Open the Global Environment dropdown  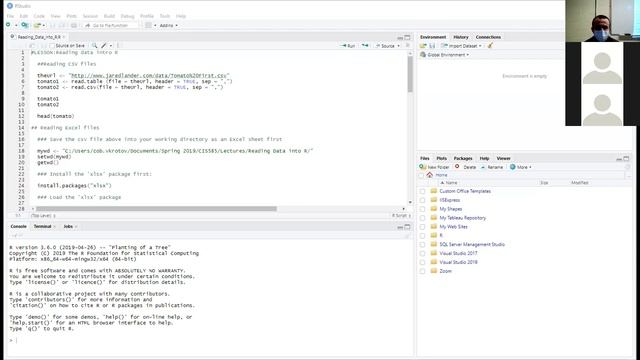[x=445, y=55]
